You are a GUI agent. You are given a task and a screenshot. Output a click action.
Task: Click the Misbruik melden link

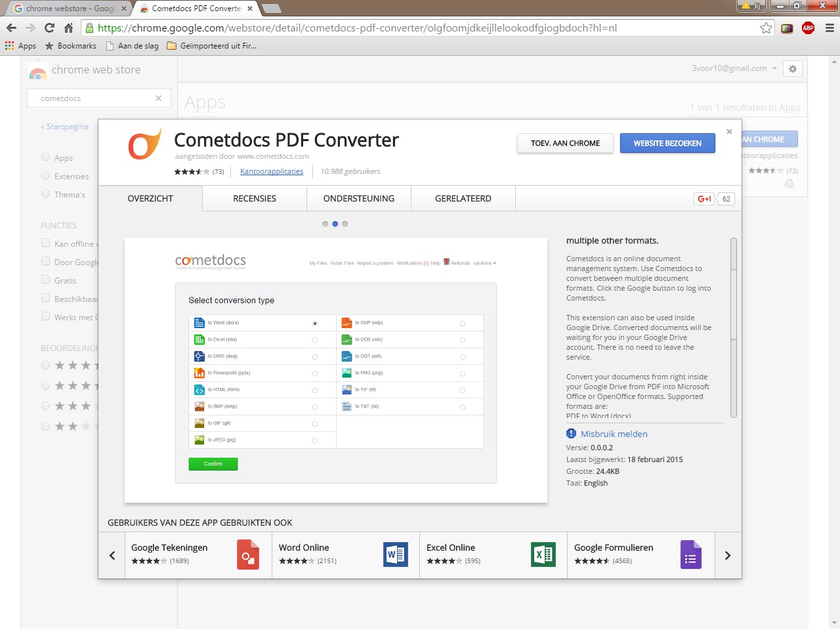(x=614, y=434)
